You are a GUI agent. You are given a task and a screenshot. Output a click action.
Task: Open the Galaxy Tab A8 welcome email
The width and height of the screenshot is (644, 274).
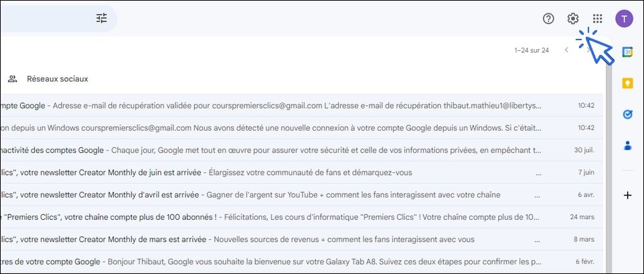tap(301, 262)
